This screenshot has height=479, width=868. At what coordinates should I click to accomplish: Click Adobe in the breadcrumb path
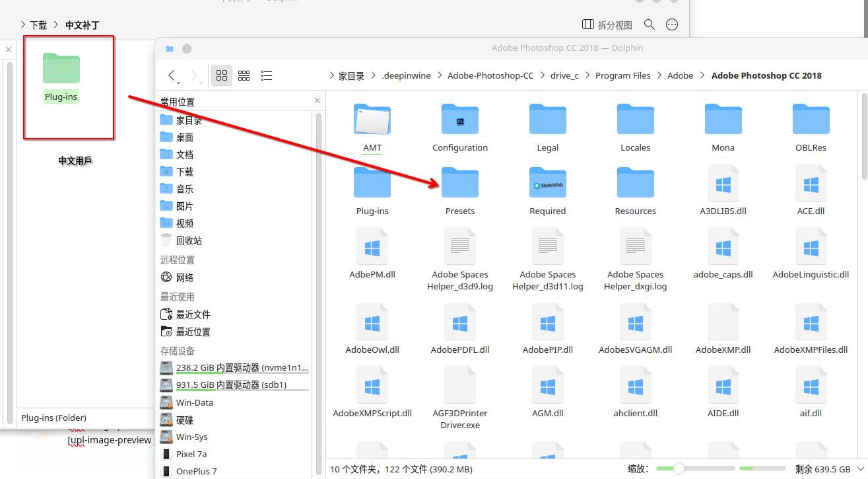point(681,75)
